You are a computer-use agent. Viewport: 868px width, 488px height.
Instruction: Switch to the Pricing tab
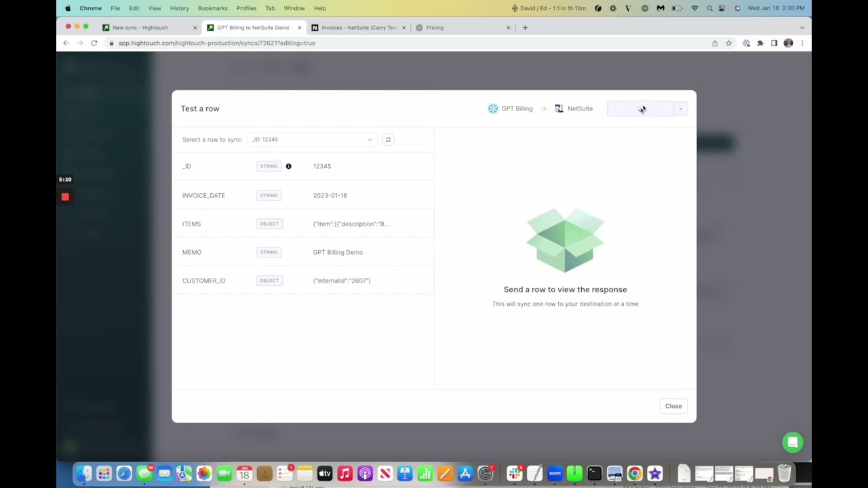click(x=462, y=28)
